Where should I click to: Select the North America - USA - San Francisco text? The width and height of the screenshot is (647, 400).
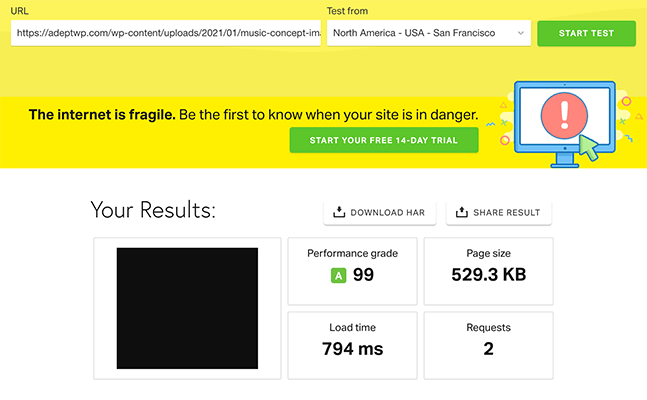pyautogui.click(x=414, y=33)
